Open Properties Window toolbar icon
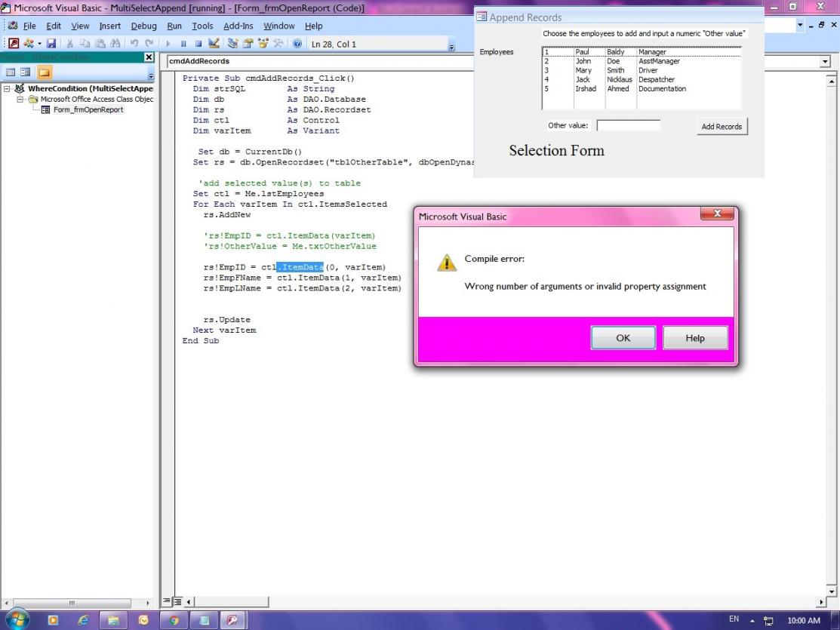840x630 pixels. pos(248,44)
